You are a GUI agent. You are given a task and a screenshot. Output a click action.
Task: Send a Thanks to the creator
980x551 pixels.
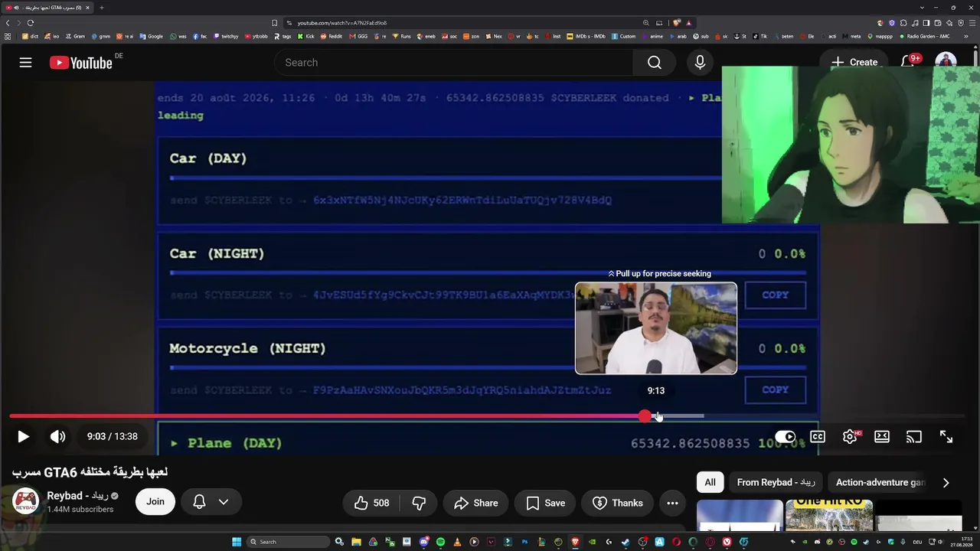click(617, 503)
